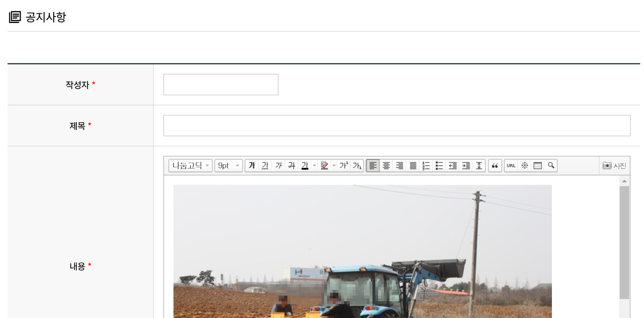Image resolution: width=644 pixels, height=318 pixels.
Task: Insert a bulleted list
Action: [439, 166]
